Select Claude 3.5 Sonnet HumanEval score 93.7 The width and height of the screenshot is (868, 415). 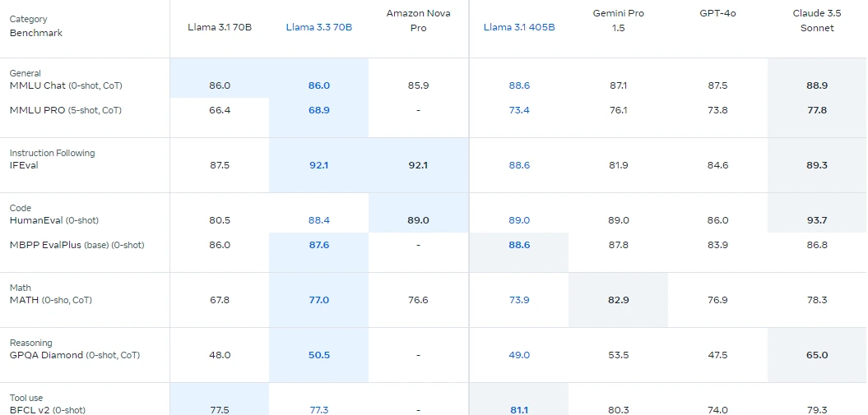tap(817, 220)
